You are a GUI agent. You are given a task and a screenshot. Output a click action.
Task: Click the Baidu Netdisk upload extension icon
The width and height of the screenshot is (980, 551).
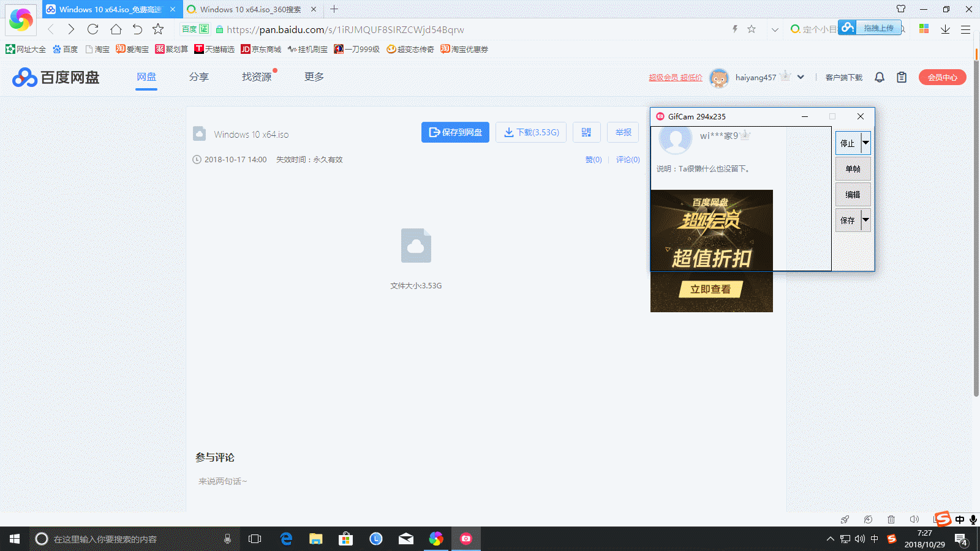point(846,27)
